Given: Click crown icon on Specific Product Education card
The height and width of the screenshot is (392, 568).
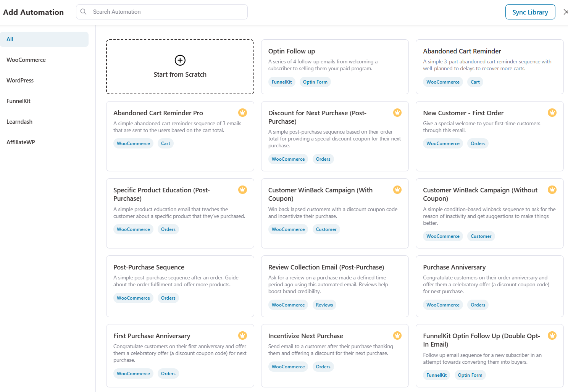Looking at the screenshot, I should point(242,190).
